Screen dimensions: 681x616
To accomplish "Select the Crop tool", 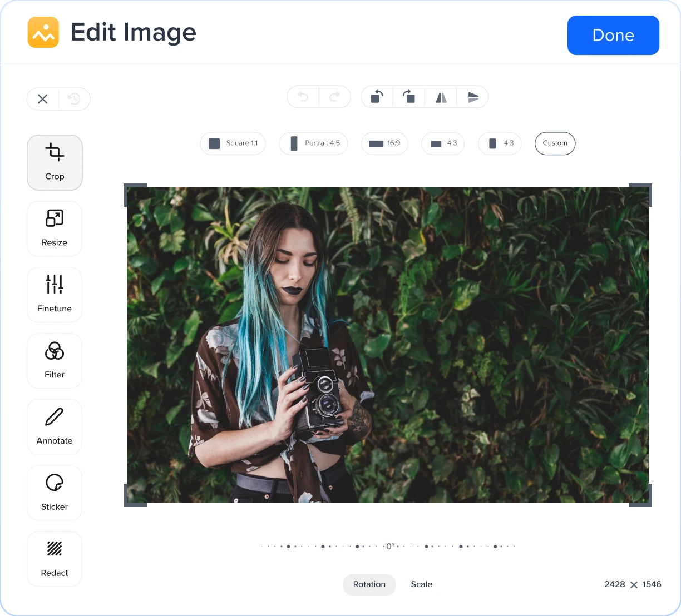I will pos(55,162).
